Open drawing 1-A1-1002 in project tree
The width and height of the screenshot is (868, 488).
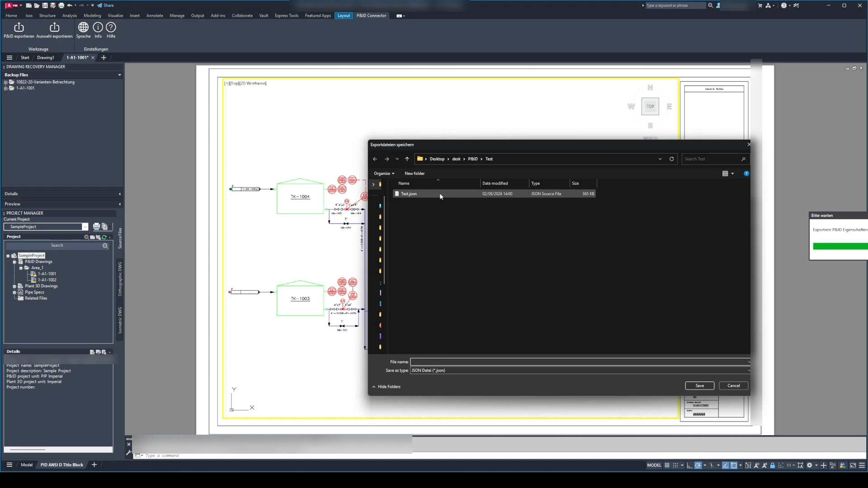coord(47,280)
